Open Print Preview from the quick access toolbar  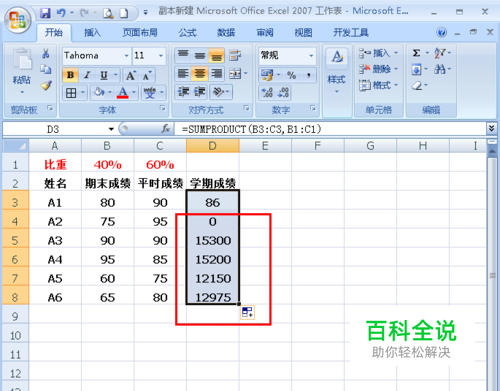108,13
